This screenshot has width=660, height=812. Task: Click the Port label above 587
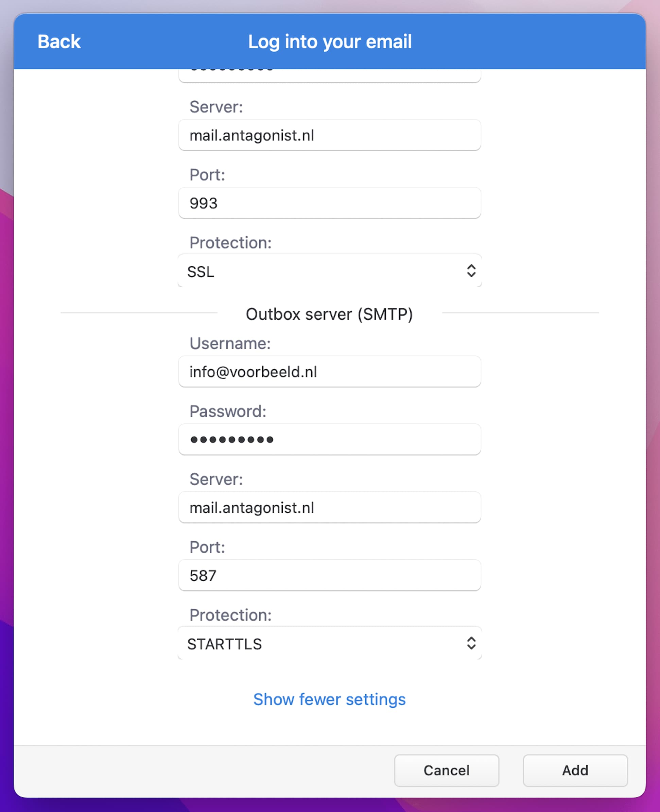pos(207,547)
